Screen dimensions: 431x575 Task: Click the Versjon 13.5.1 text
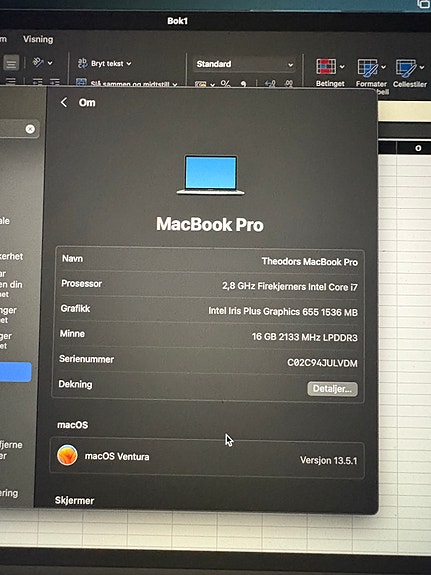coord(328,460)
